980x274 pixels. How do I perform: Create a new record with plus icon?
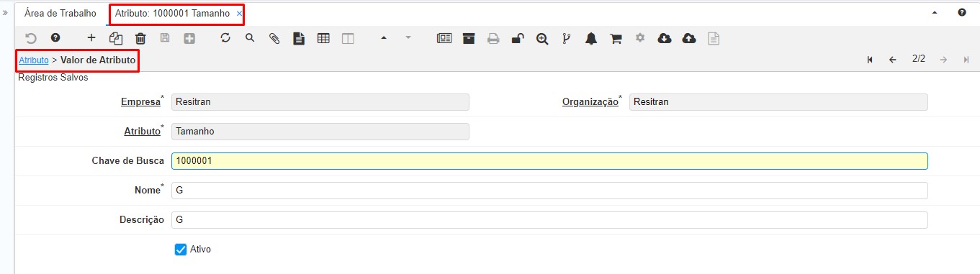91,38
